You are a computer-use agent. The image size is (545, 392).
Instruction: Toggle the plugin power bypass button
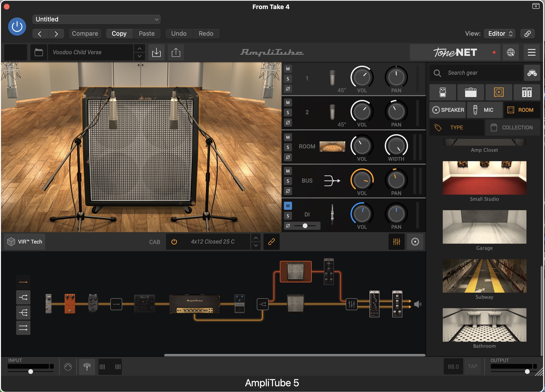pyautogui.click(x=17, y=26)
